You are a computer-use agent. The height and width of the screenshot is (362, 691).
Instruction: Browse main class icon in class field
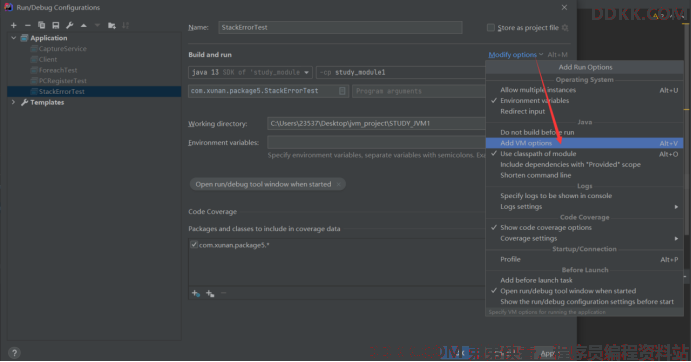pos(342,91)
